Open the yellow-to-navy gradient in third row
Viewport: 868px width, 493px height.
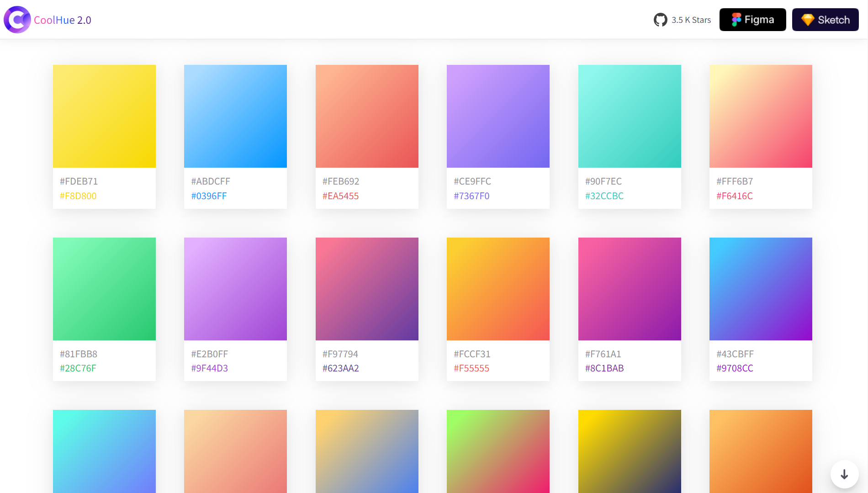(630, 451)
